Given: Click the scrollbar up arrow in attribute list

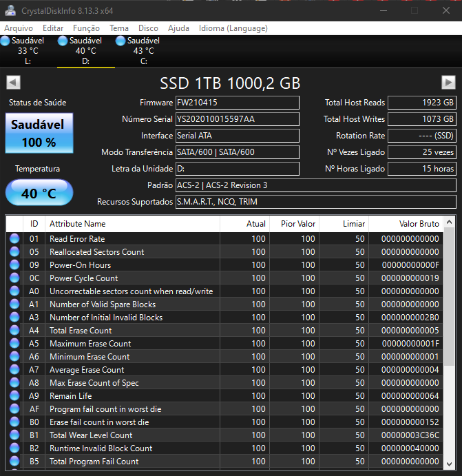Looking at the screenshot, I should click(x=449, y=223).
